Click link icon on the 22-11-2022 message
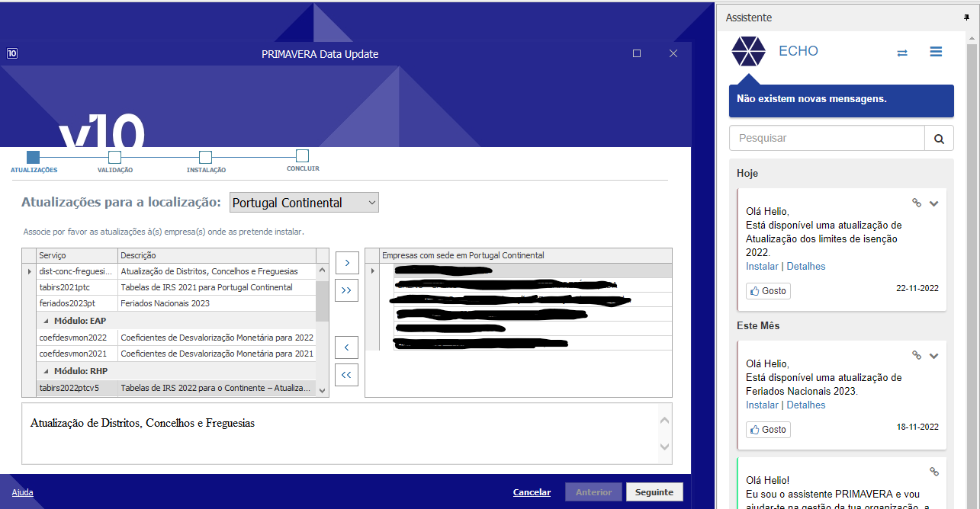980x509 pixels. (917, 203)
